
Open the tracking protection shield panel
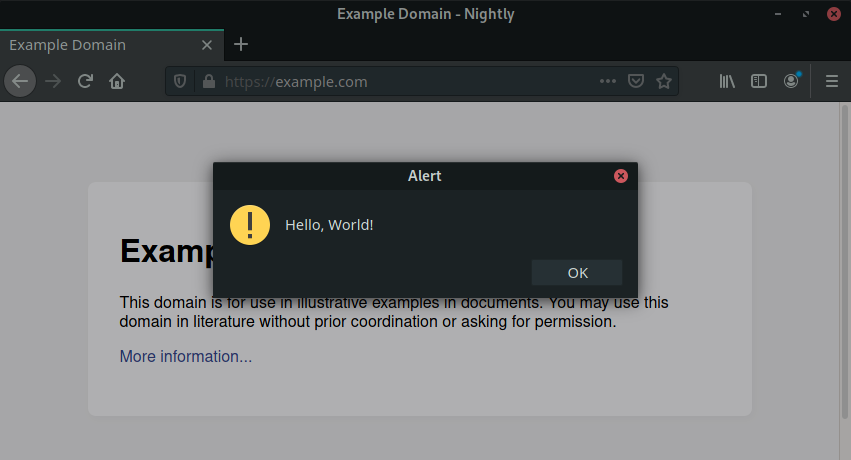click(x=181, y=82)
